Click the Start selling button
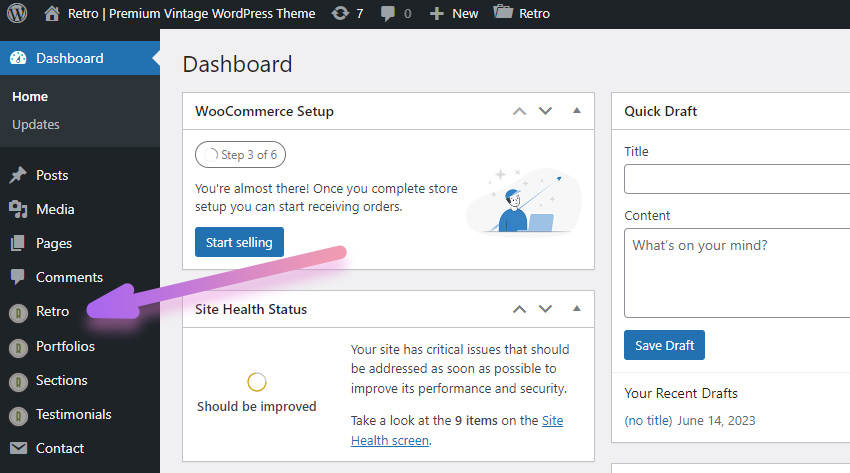This screenshot has width=850, height=473. click(239, 242)
